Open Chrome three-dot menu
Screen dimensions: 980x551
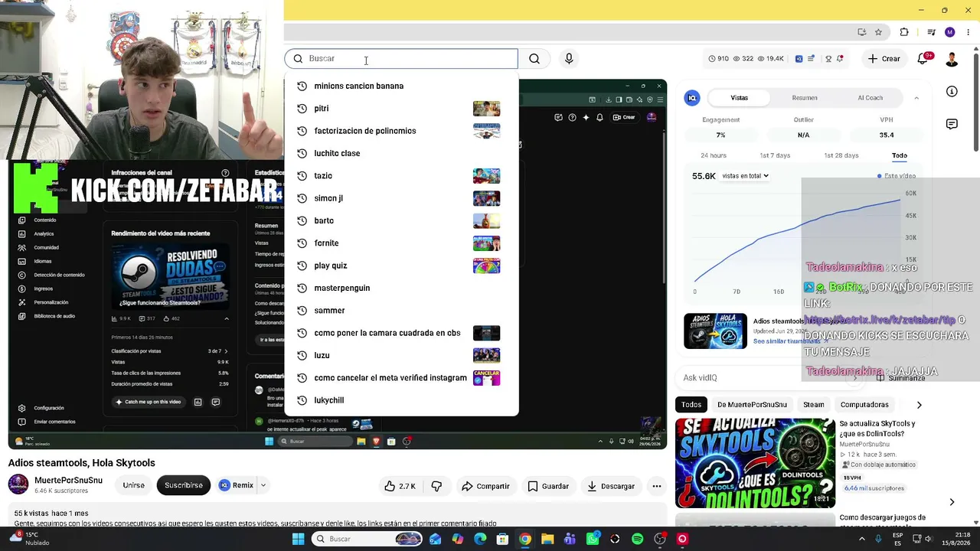968,32
